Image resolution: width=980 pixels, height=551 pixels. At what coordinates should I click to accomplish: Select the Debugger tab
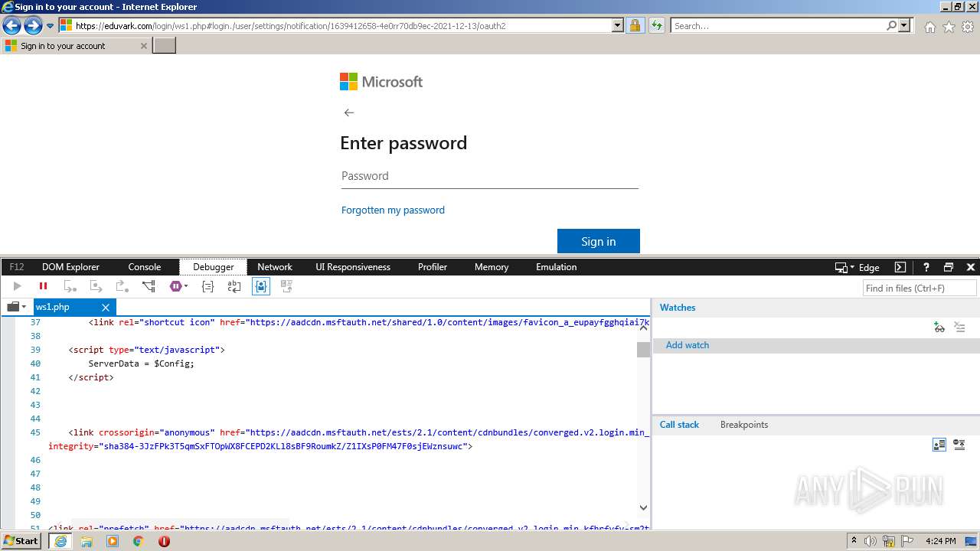[x=213, y=267]
